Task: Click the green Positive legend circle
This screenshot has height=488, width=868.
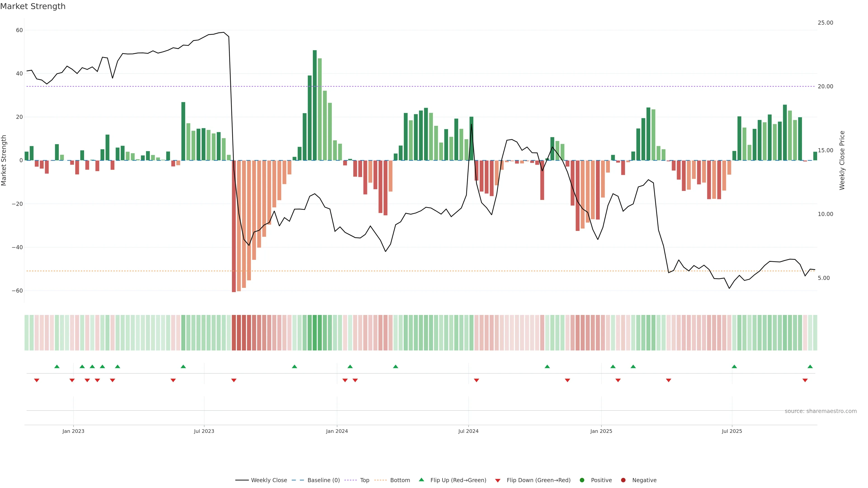Action: (x=582, y=480)
